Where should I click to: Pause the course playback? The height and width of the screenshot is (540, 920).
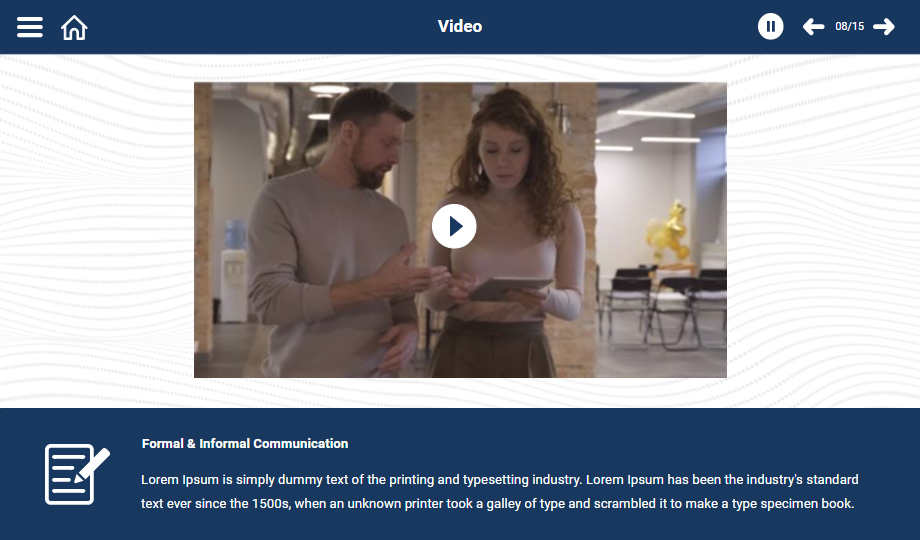[770, 26]
